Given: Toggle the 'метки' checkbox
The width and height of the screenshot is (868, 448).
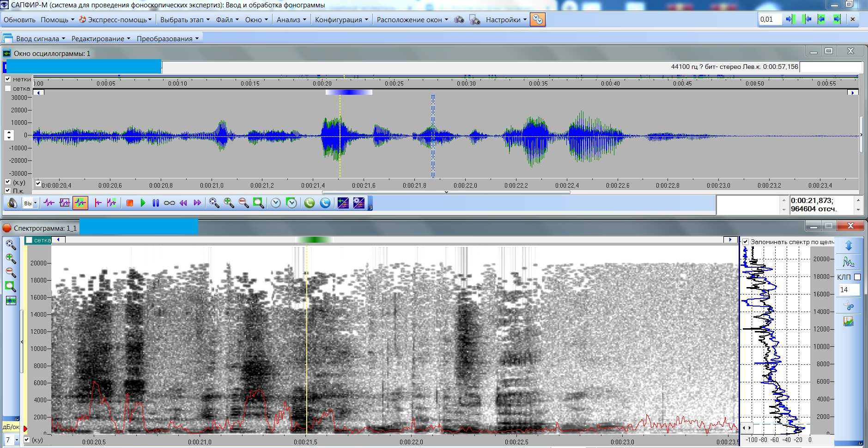Looking at the screenshot, I should 8,79.
